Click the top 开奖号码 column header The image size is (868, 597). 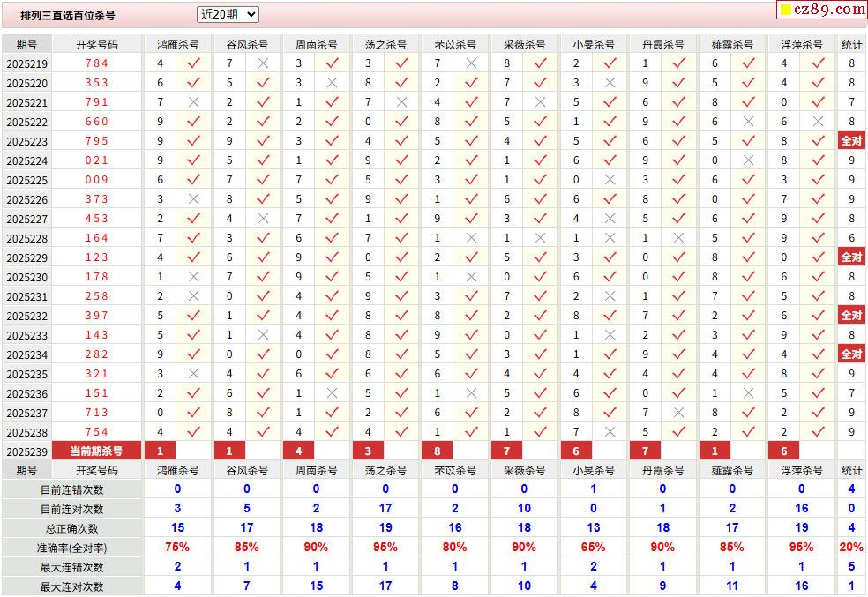pos(97,44)
